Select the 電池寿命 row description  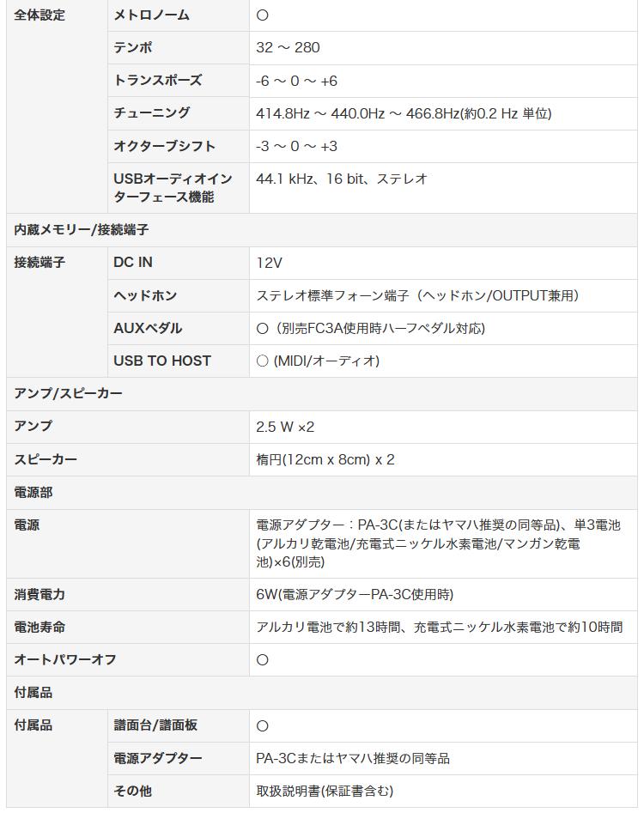439,627
